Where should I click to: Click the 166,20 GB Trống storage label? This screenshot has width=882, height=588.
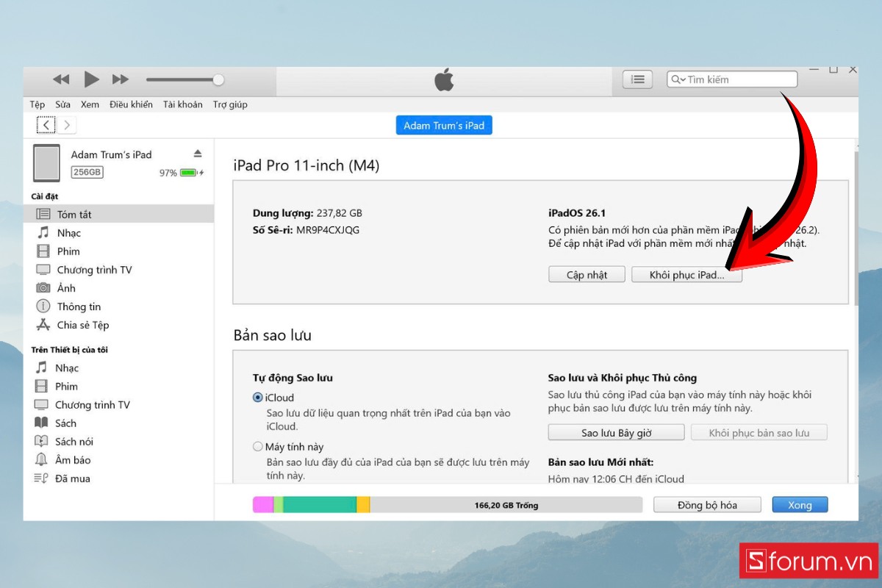pos(506,505)
